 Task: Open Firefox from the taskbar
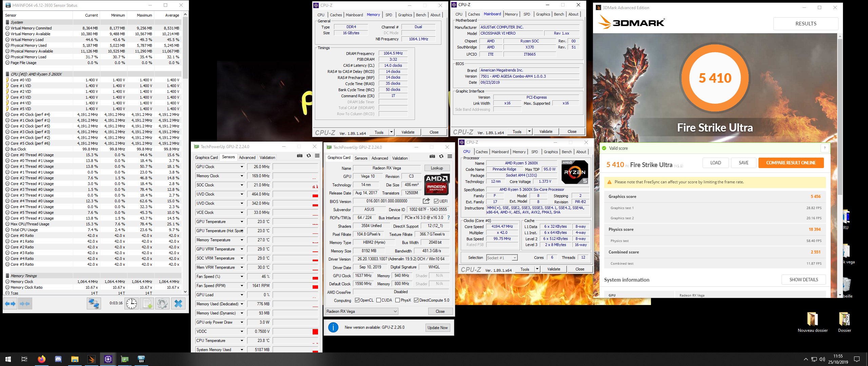pyautogui.click(x=41, y=359)
